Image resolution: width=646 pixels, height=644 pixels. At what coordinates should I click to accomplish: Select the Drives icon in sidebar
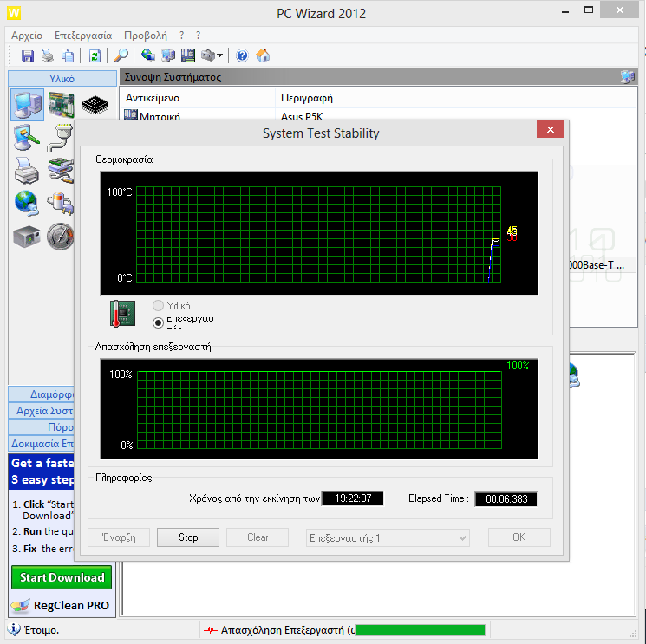point(61,170)
